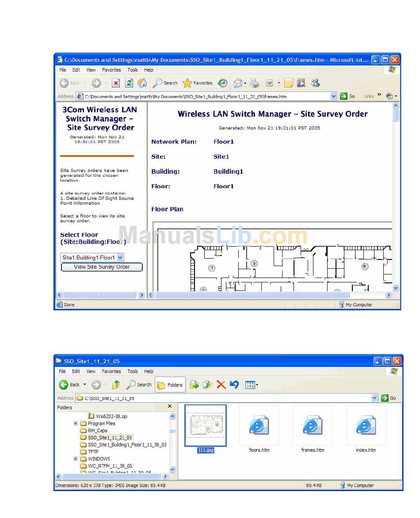This screenshot has height=518, width=420.
Task: Click the Go button in the Explorer window
Action: 389,398
